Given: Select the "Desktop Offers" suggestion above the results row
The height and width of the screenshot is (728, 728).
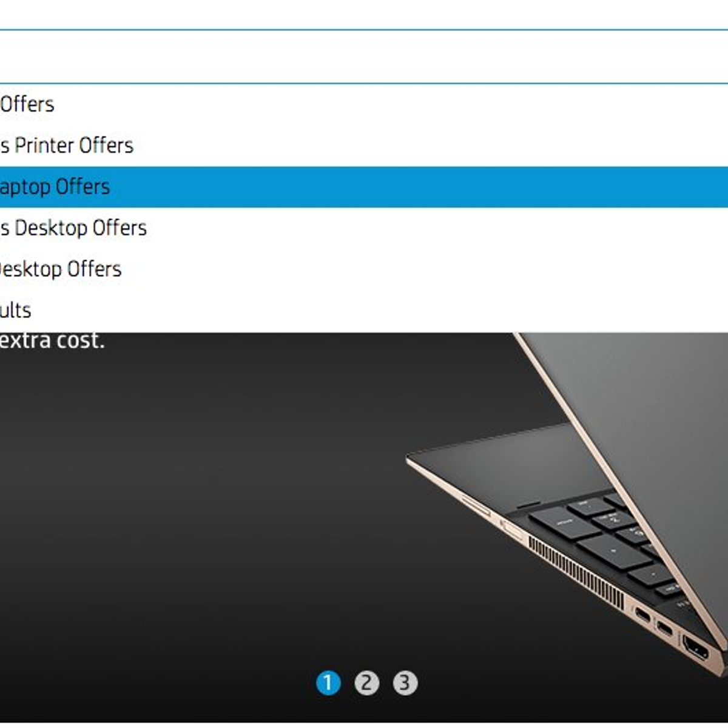Looking at the screenshot, I should pos(364,269).
